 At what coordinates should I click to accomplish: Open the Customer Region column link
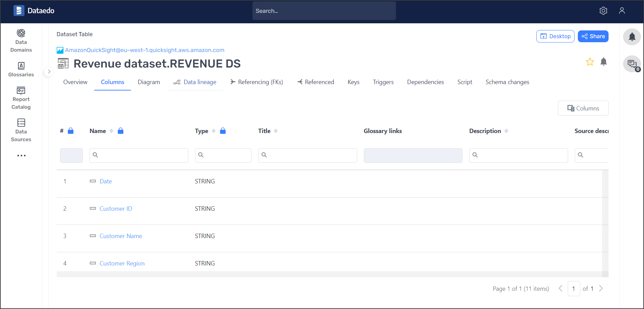(122, 263)
